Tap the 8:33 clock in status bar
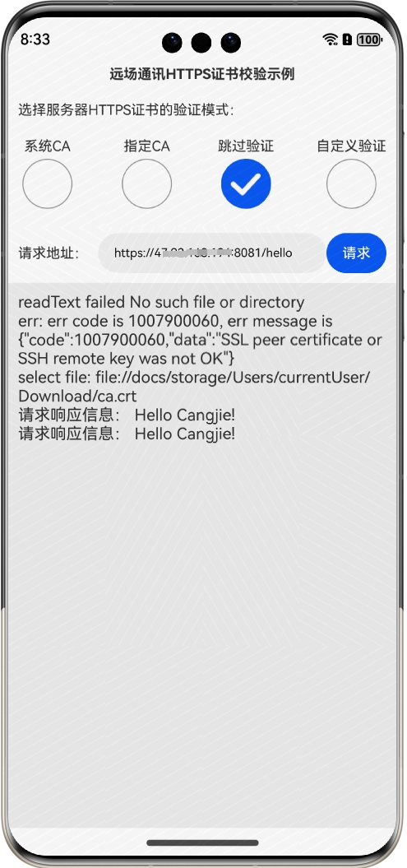 point(35,39)
